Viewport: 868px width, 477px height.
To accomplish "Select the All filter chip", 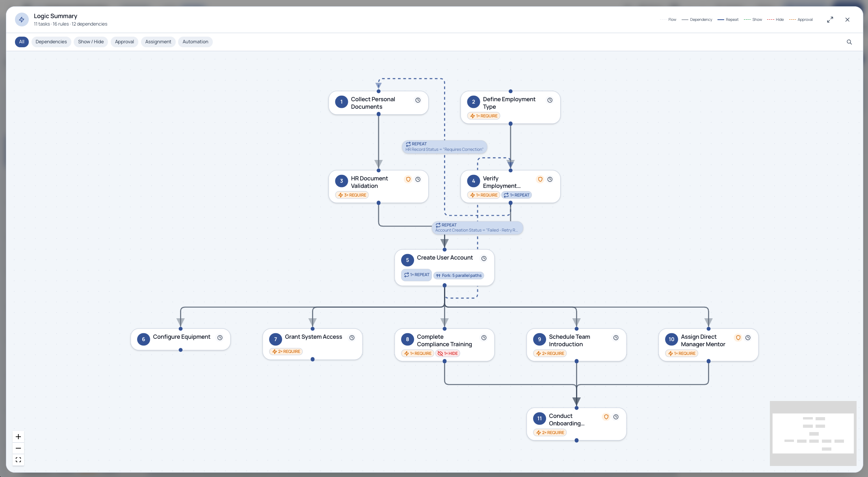I will (22, 42).
